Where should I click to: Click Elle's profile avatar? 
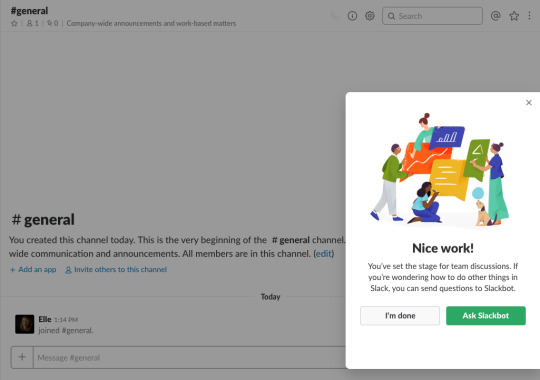[x=24, y=324]
